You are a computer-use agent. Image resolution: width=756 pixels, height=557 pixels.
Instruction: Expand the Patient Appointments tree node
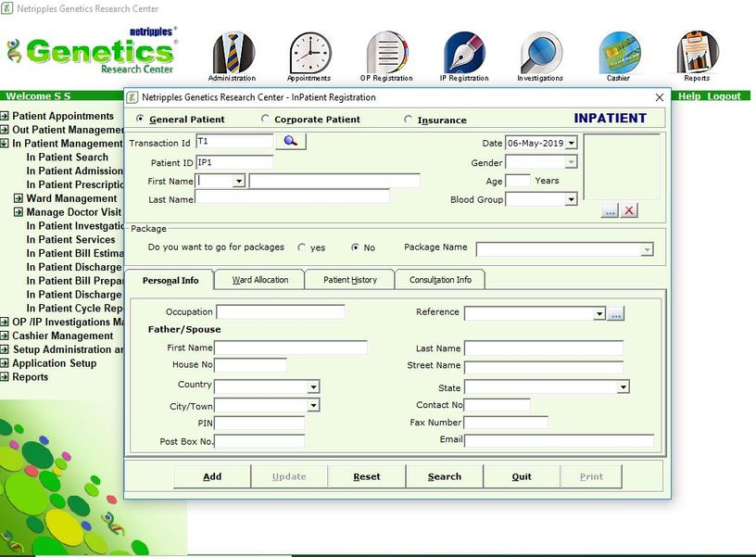point(5,116)
